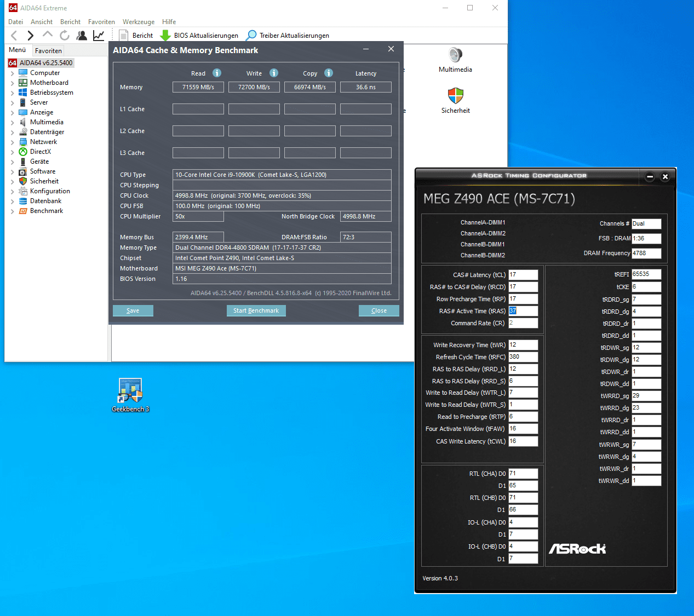Select Datenbank in the tree
This screenshot has width=694, height=616.
(45, 201)
